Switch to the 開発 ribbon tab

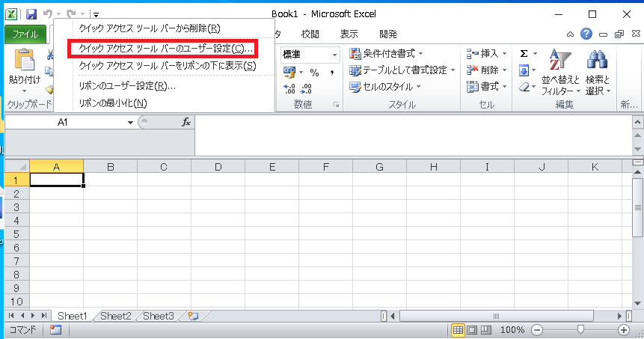pyautogui.click(x=388, y=34)
